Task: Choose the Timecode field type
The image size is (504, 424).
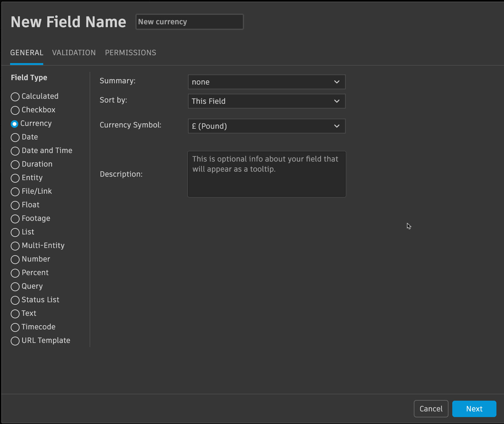Action: click(x=15, y=327)
